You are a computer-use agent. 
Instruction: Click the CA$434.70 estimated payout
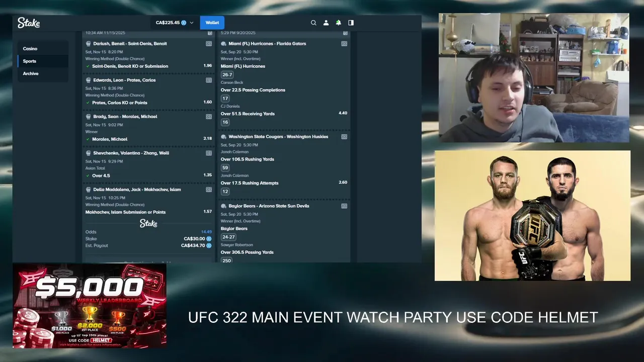193,245
